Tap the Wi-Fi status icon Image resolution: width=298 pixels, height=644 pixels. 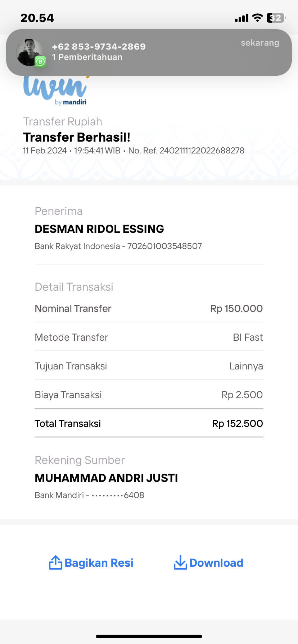[257, 18]
